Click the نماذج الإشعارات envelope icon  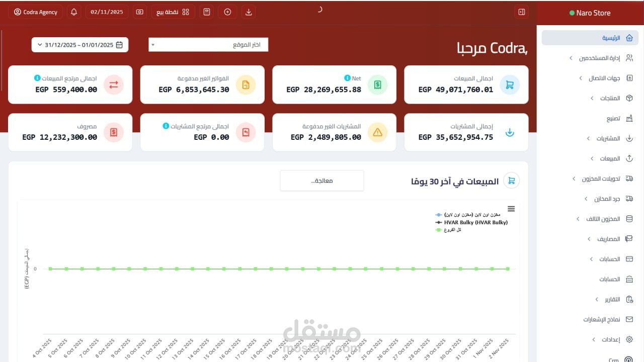[x=629, y=319]
